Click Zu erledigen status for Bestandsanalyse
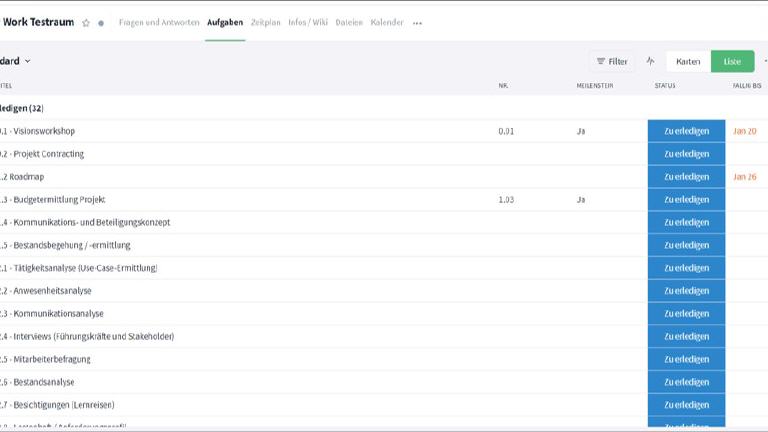 click(686, 382)
